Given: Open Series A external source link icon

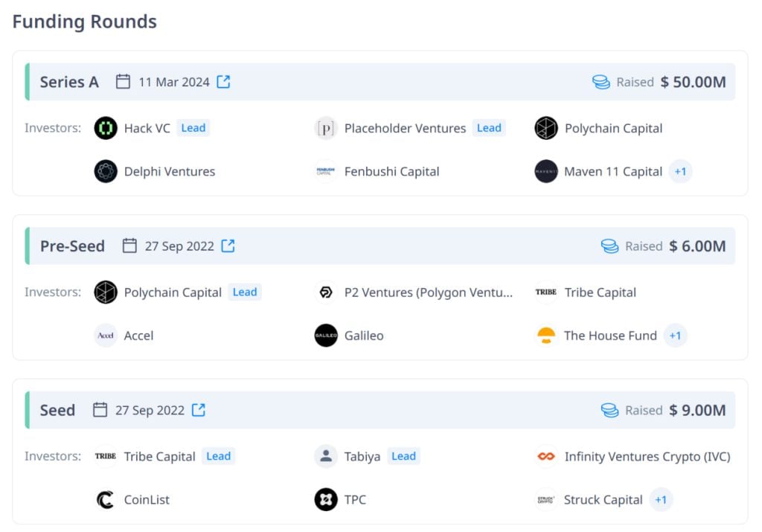Looking at the screenshot, I should tap(223, 82).
